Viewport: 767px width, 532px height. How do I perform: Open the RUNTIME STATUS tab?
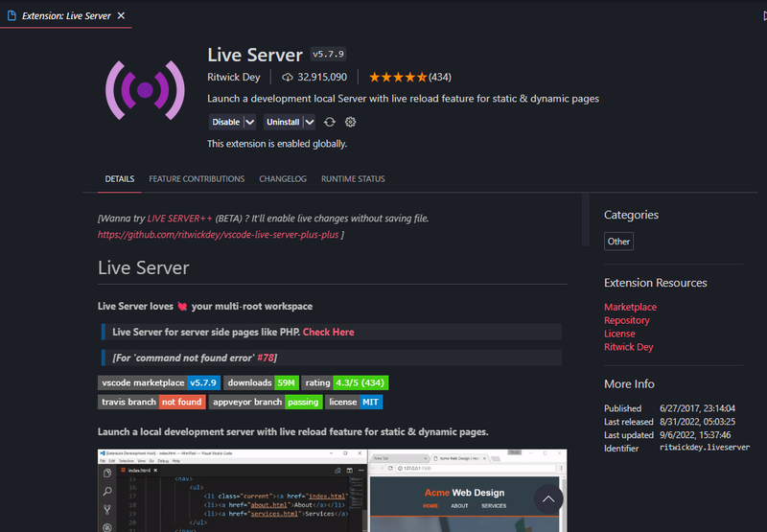coord(353,179)
